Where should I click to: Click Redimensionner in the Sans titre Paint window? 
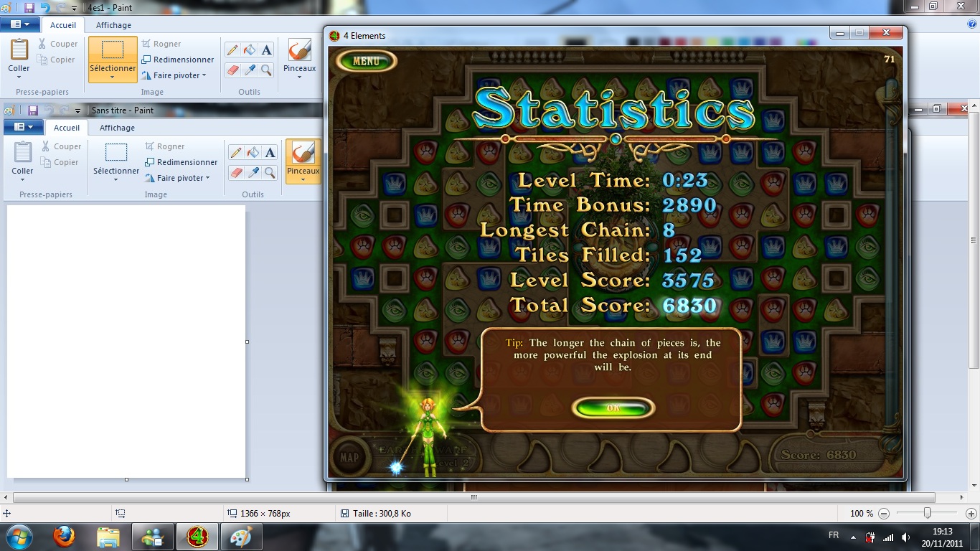[x=182, y=162]
